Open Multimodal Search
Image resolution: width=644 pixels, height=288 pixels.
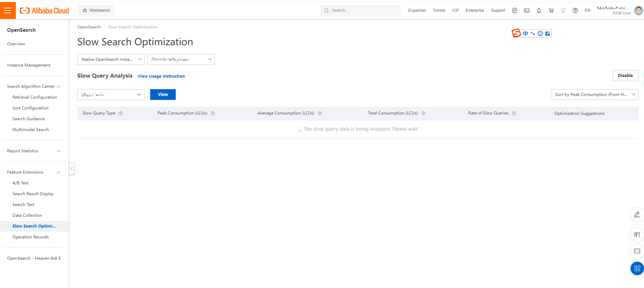tap(31, 130)
